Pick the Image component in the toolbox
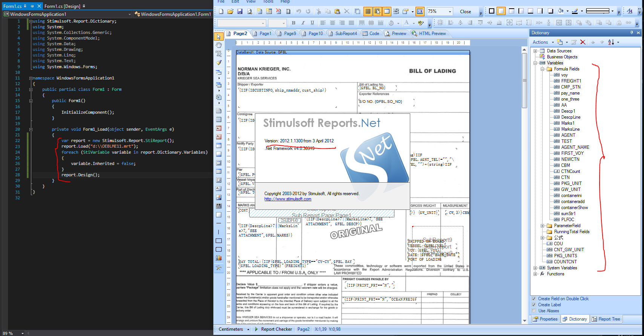Image resolution: width=644 pixels, height=336 pixels. (x=219, y=197)
